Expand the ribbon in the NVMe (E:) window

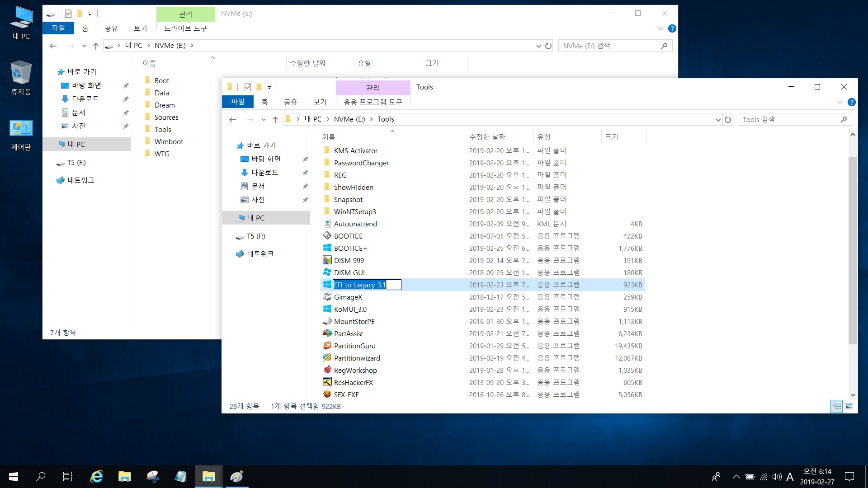pos(660,28)
